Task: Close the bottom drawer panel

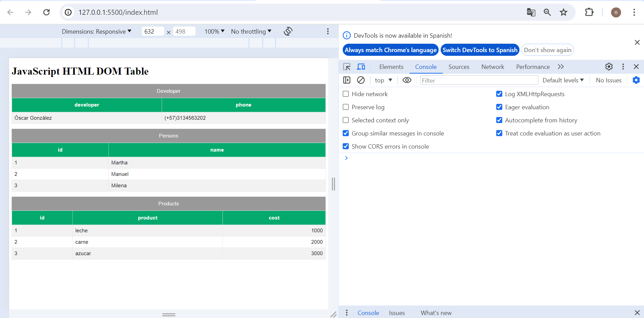Action: coord(637,313)
